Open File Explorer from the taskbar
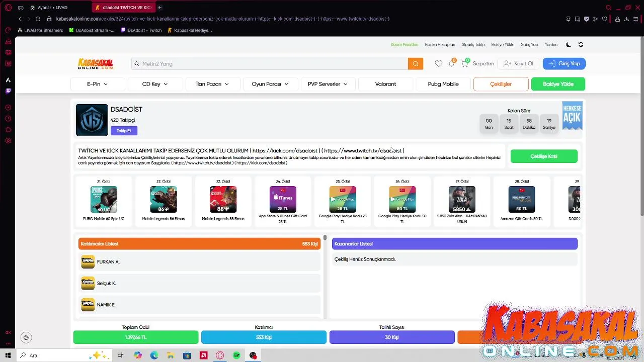 [x=171, y=355]
